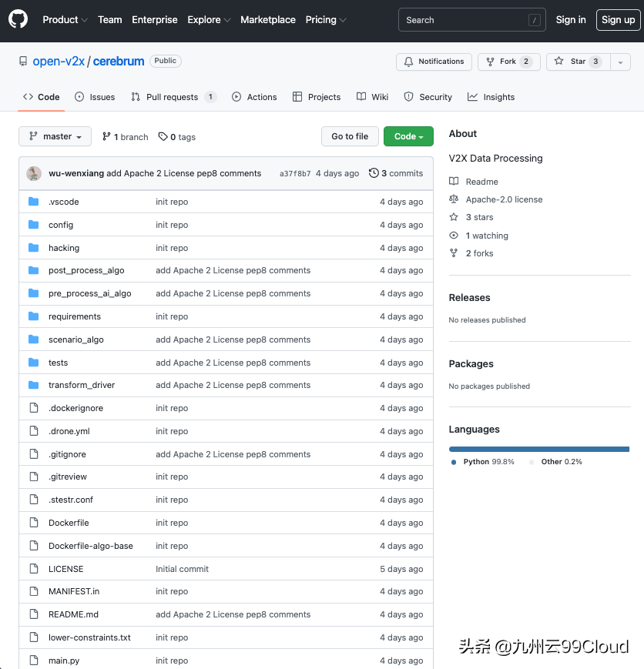
Task: Open the post_process_algo folder
Action: click(x=86, y=270)
